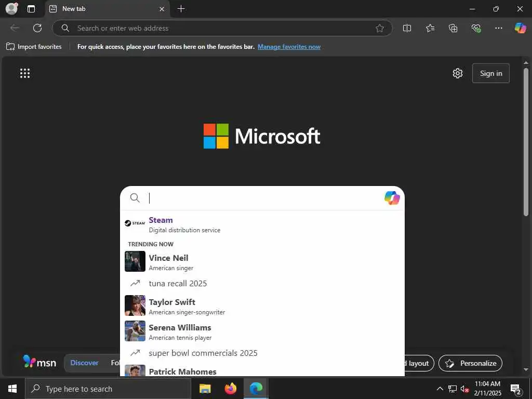This screenshot has width=532, height=399.
Task: Open Copilot icon inside search box
Action: [392, 198]
